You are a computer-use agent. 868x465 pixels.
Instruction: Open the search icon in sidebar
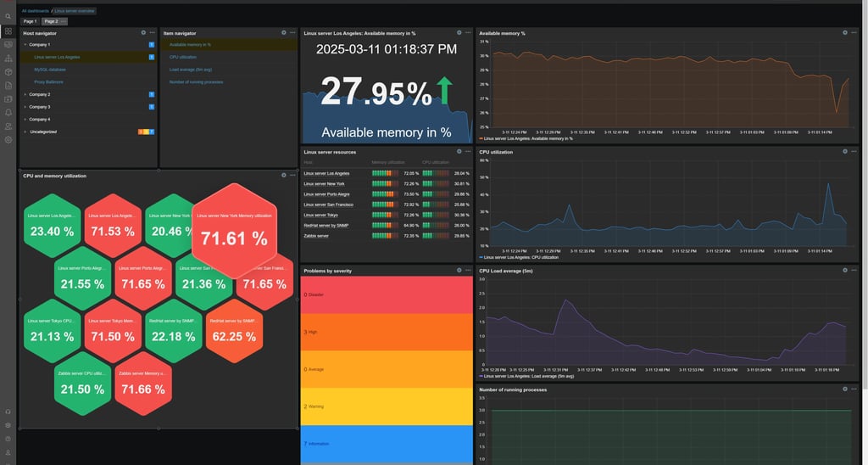click(8, 17)
